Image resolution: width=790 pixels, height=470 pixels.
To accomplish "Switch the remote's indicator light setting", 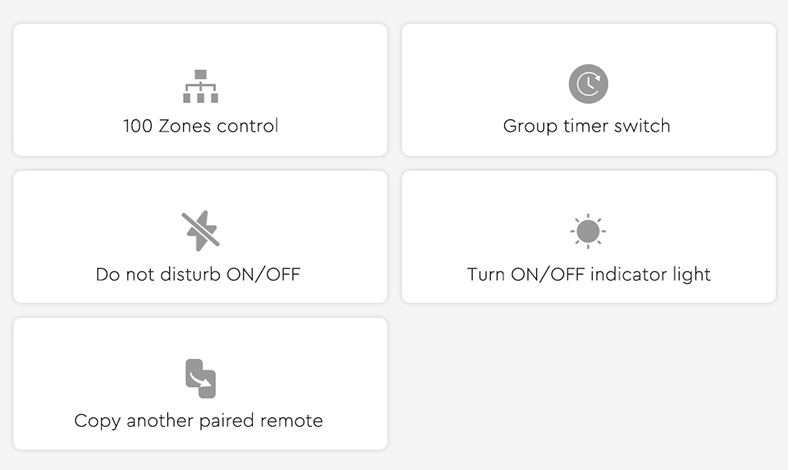I will (588, 237).
